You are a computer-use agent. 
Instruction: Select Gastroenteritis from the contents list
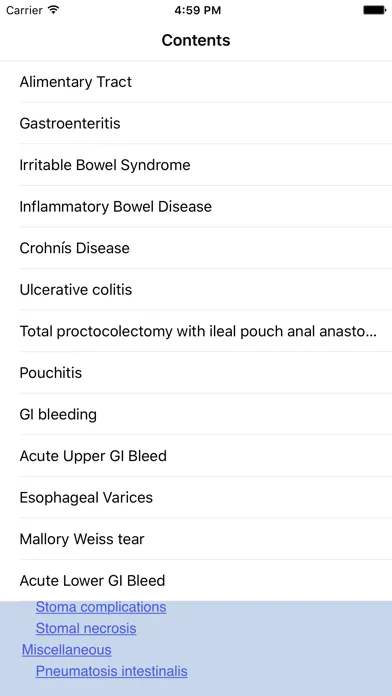tap(196, 123)
